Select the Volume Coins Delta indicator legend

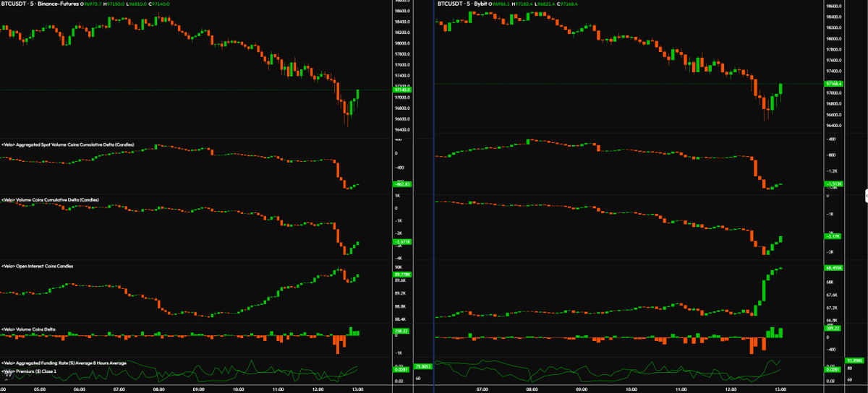tap(28, 329)
